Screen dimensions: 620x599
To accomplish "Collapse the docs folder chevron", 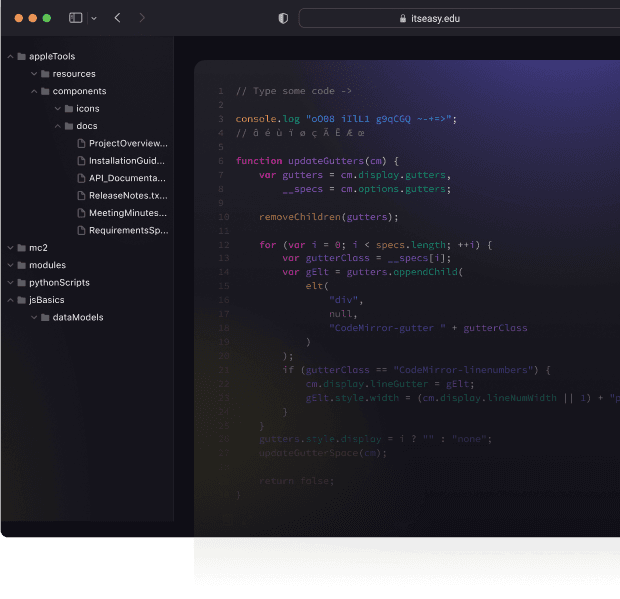I will point(58,126).
